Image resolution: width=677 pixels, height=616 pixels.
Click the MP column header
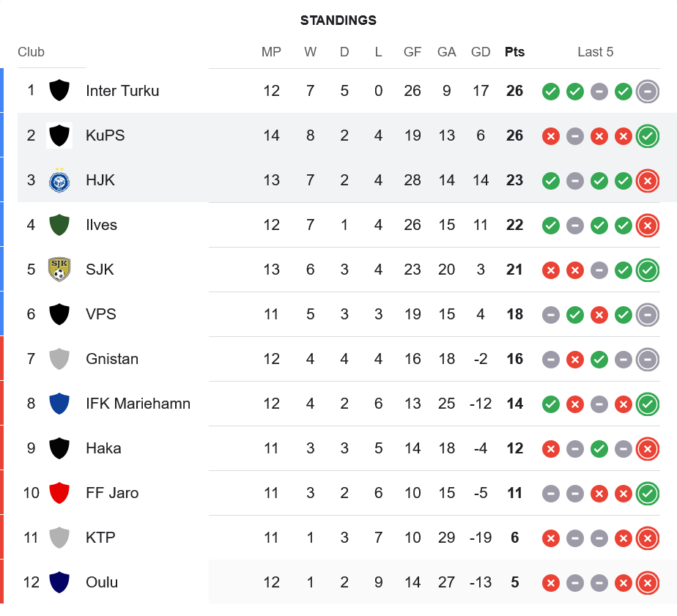coord(271,52)
